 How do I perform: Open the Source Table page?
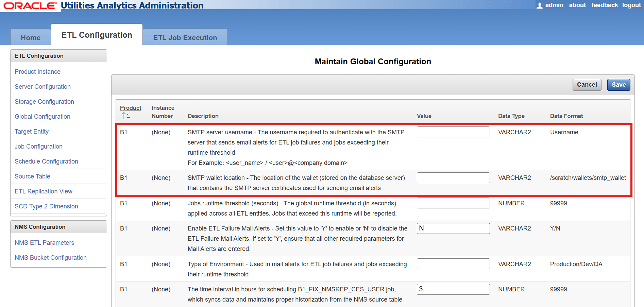(x=32, y=176)
